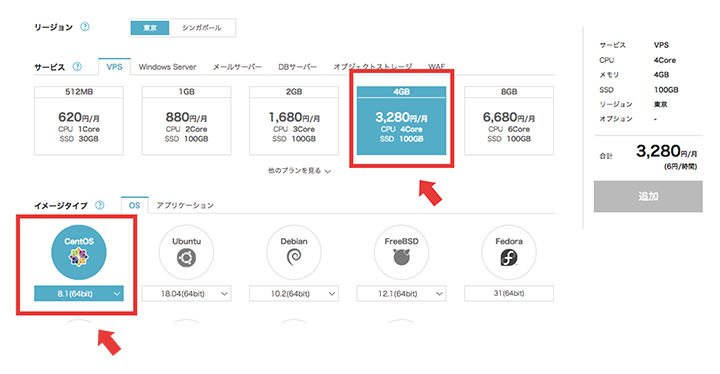
Task: Choose the 8GB 6,680円 plan
Action: (x=509, y=120)
